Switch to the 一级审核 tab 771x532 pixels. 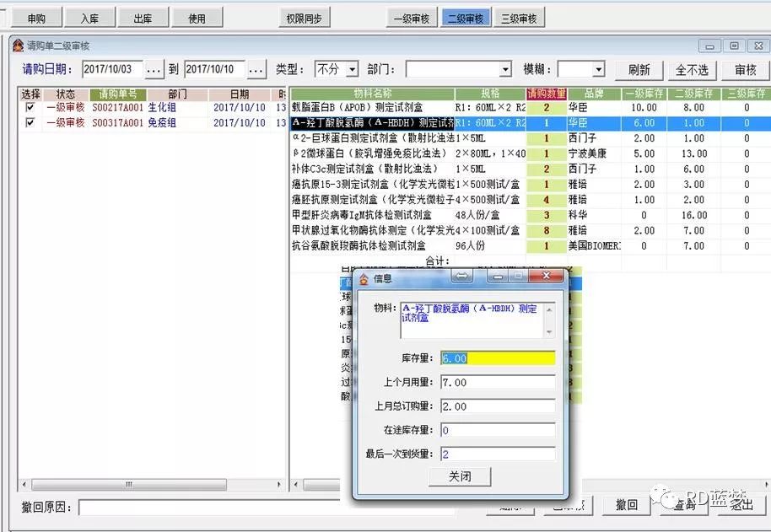point(412,18)
